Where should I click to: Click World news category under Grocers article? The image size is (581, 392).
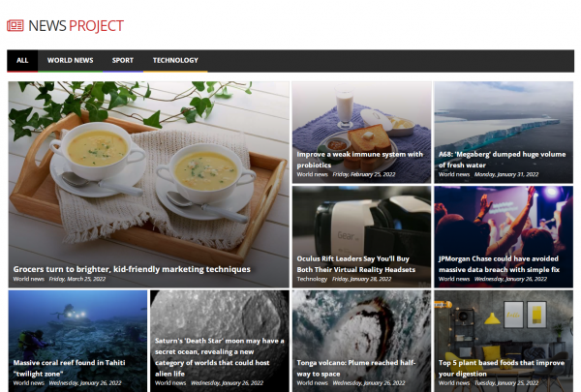tap(28, 279)
